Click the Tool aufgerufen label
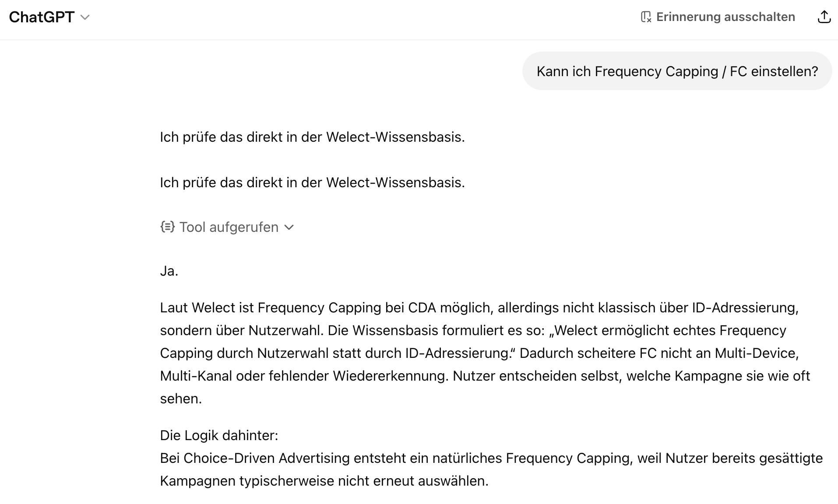The image size is (838, 504). [x=229, y=227]
